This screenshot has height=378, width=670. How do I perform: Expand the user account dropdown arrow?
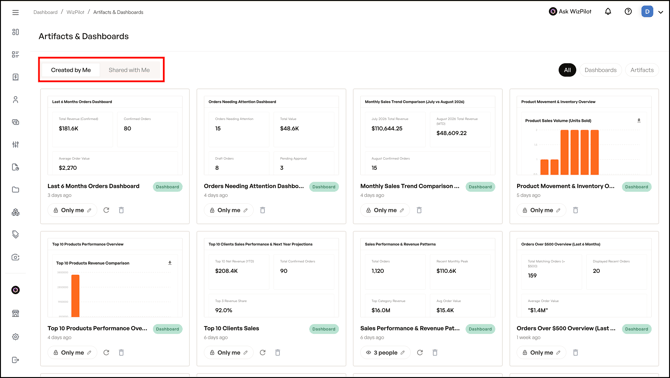click(x=660, y=12)
